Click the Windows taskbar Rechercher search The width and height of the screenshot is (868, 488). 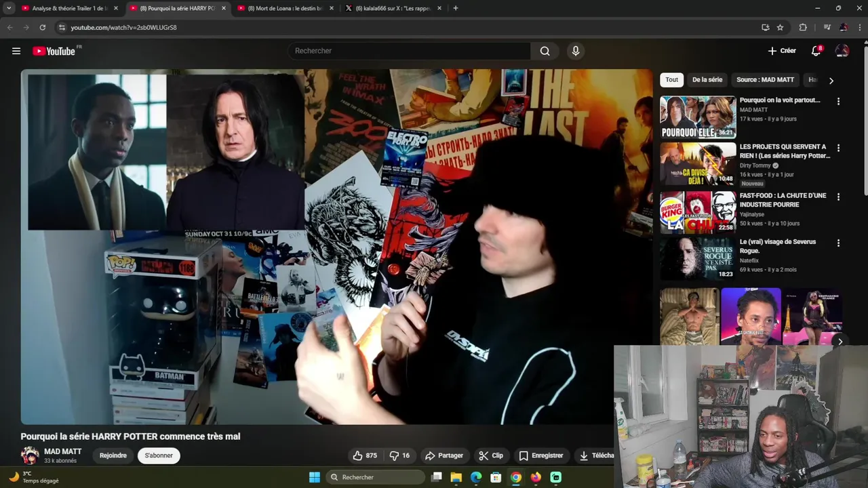(x=376, y=477)
